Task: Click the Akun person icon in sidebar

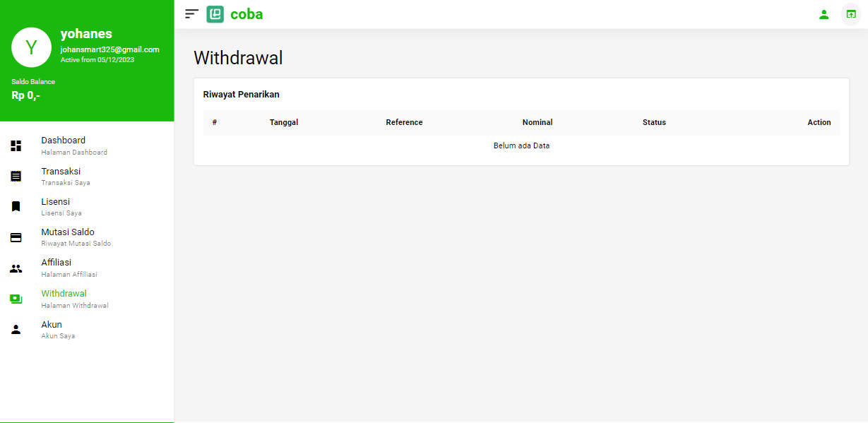Action: 16,330
